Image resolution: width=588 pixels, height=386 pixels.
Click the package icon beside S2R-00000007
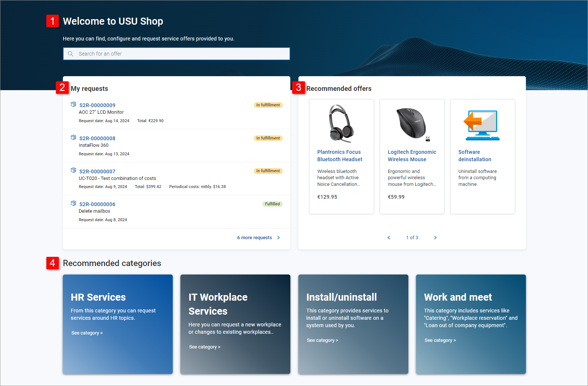[73, 170]
